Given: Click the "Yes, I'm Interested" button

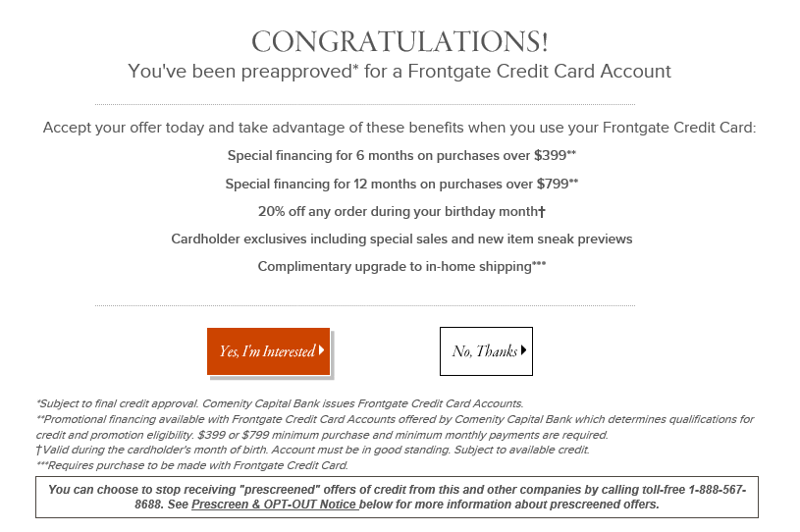Looking at the screenshot, I should tap(267, 351).
